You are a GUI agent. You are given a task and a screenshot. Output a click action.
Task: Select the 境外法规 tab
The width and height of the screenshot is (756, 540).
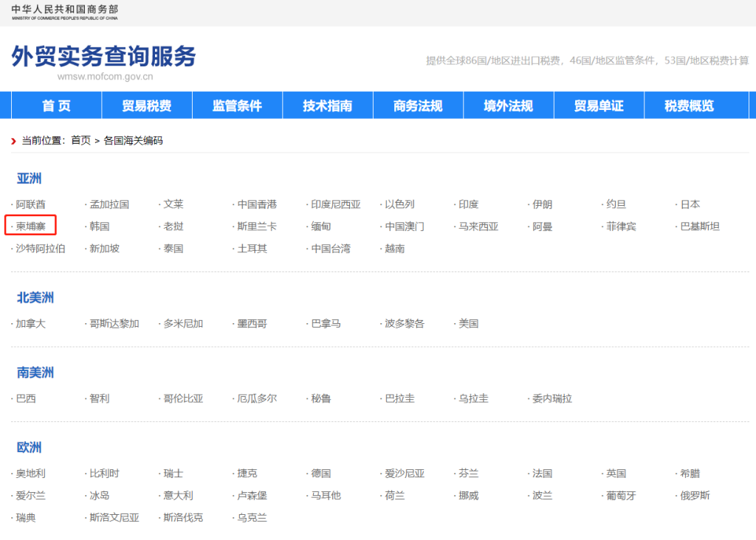click(508, 105)
